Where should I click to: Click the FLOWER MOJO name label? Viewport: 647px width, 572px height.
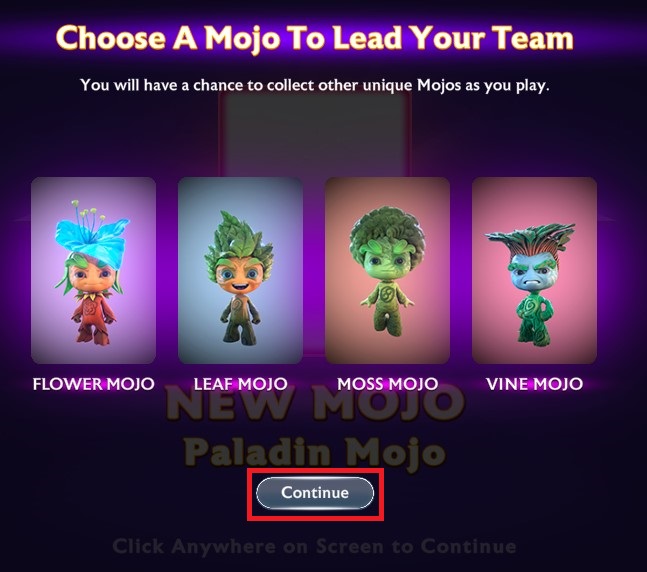click(94, 384)
